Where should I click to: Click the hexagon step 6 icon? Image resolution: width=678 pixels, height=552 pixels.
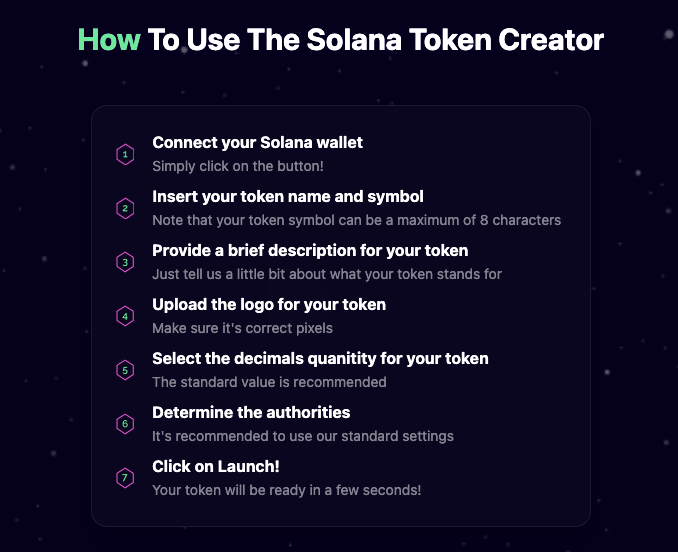tap(125, 424)
